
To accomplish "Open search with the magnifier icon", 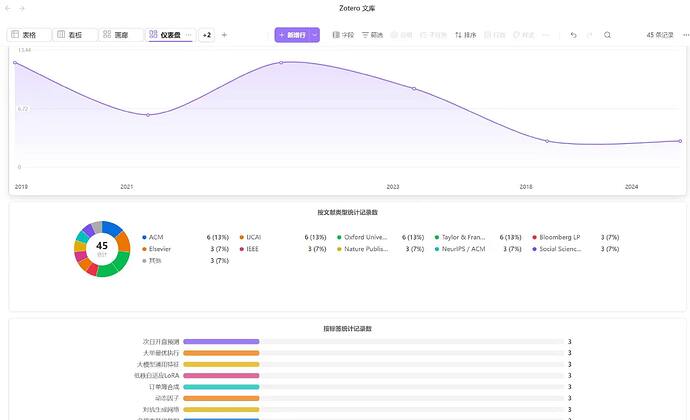I will tap(607, 35).
